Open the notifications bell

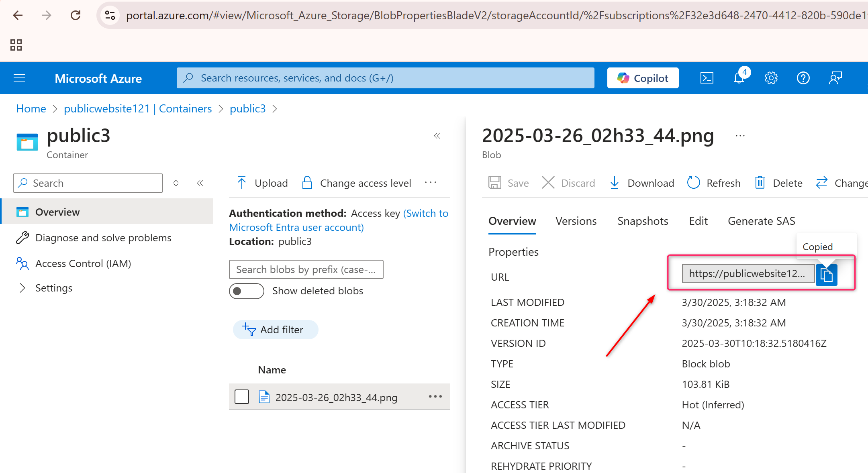click(739, 78)
